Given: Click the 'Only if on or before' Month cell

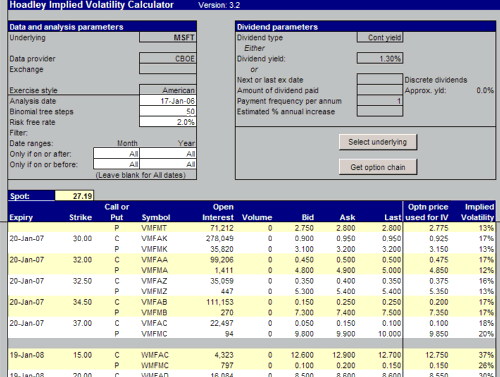Looking at the screenshot, I should 116,164.
